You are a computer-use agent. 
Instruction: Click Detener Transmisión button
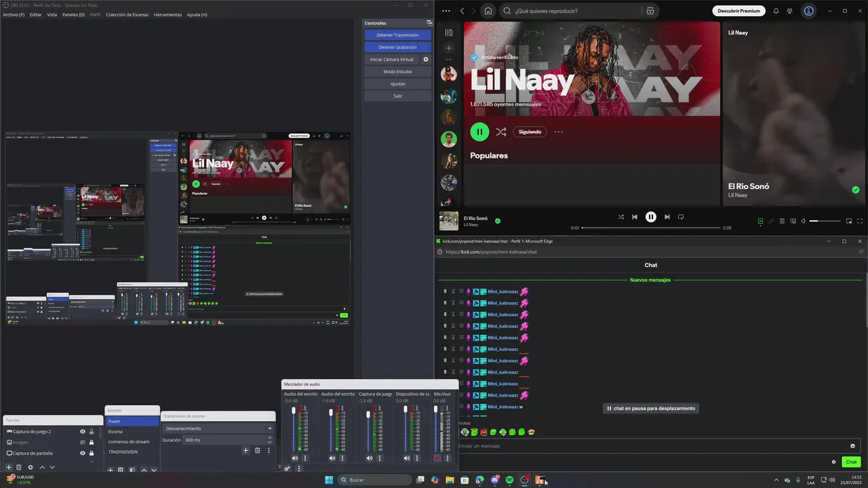tap(397, 35)
